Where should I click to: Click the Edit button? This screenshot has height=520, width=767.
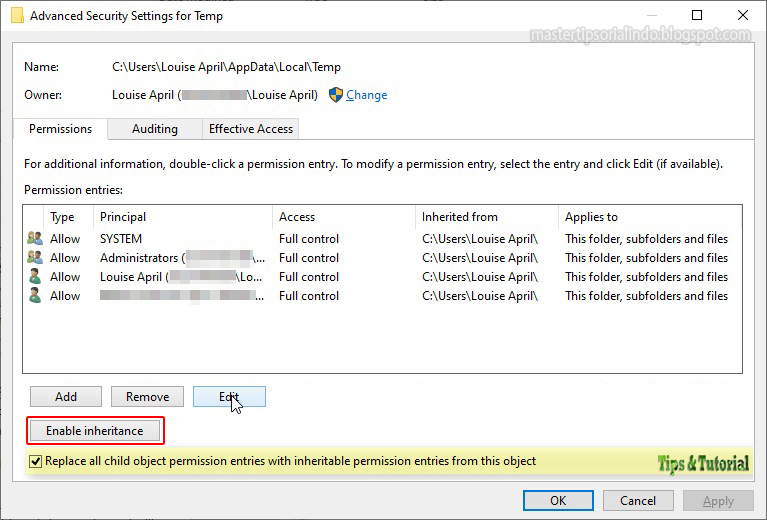coord(229,397)
